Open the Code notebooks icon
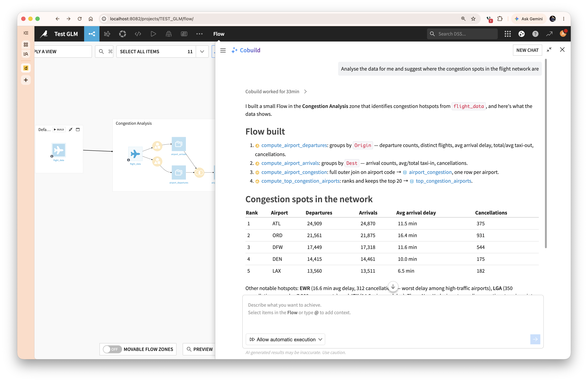 click(138, 34)
